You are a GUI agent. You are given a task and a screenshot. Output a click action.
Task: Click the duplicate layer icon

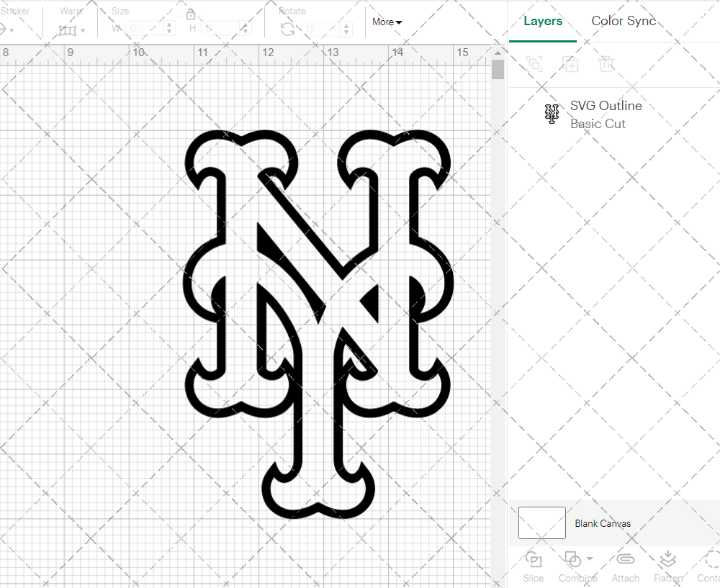point(534,64)
